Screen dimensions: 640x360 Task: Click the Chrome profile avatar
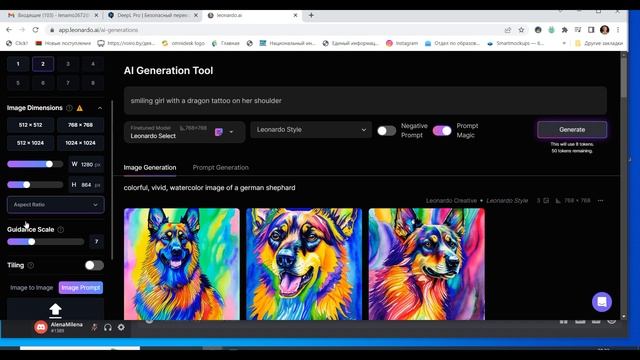click(x=604, y=30)
